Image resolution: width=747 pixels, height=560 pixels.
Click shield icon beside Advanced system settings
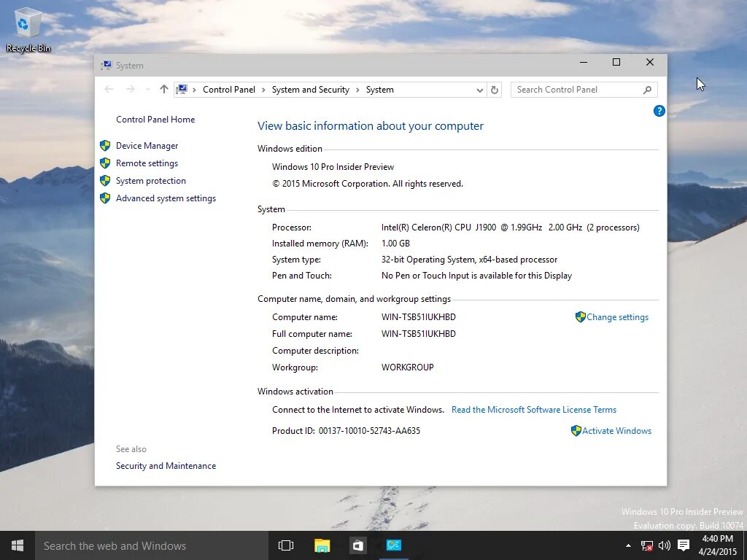pyautogui.click(x=105, y=198)
